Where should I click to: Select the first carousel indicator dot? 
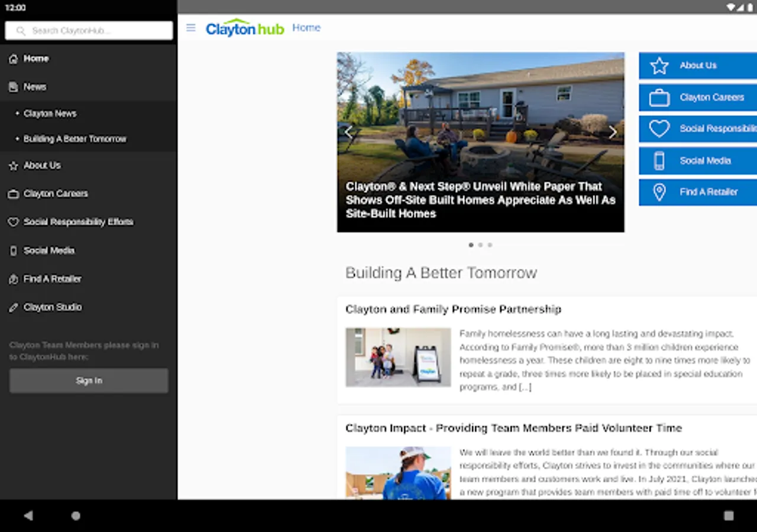point(471,245)
